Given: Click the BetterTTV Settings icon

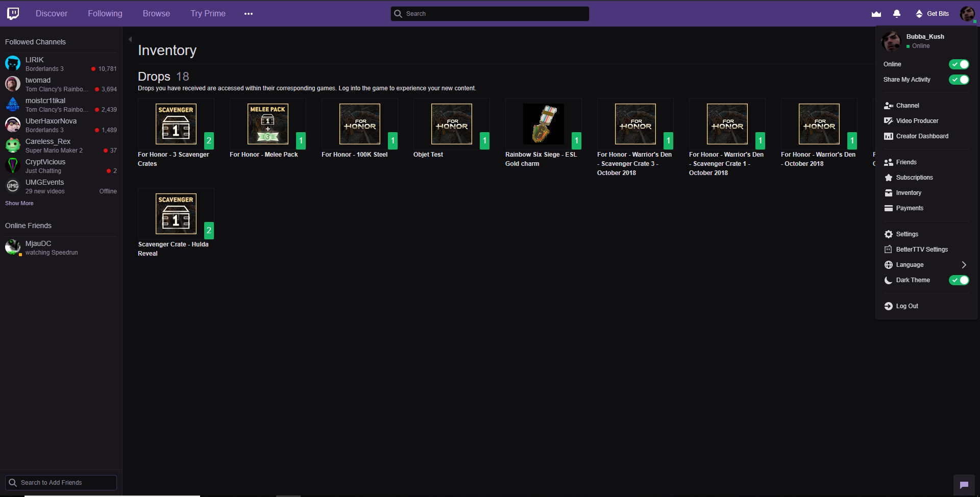Looking at the screenshot, I should pos(889,250).
